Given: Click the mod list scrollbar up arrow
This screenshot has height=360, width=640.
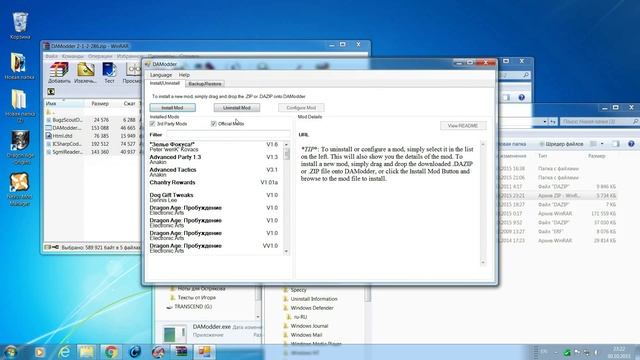Looking at the screenshot, I should click(x=286, y=145).
